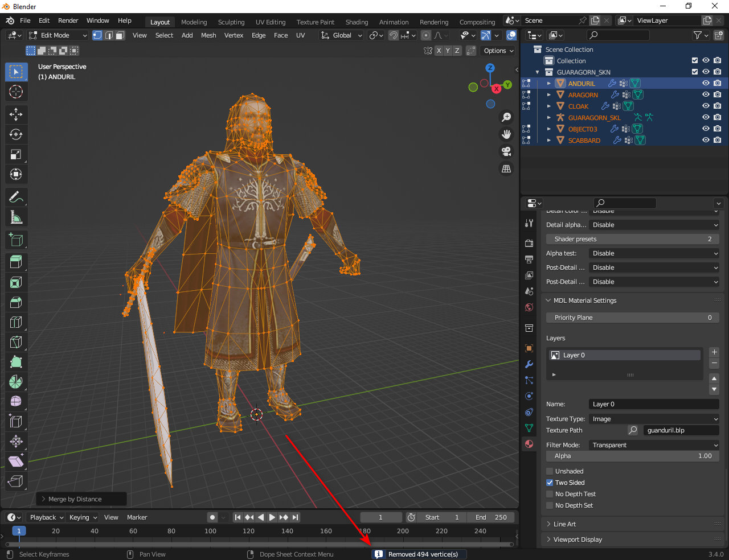
Task: Open the Modifier properties wrench tab
Action: [x=529, y=364]
